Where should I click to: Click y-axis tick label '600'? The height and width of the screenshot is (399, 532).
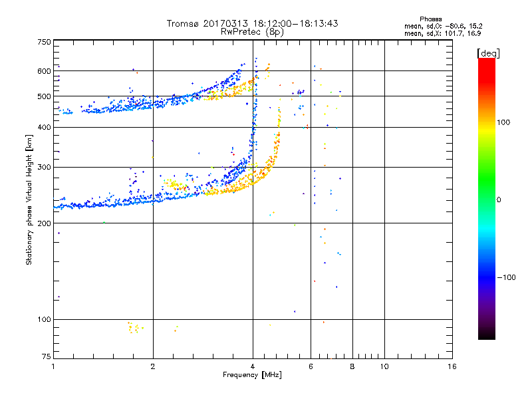[x=45, y=71]
